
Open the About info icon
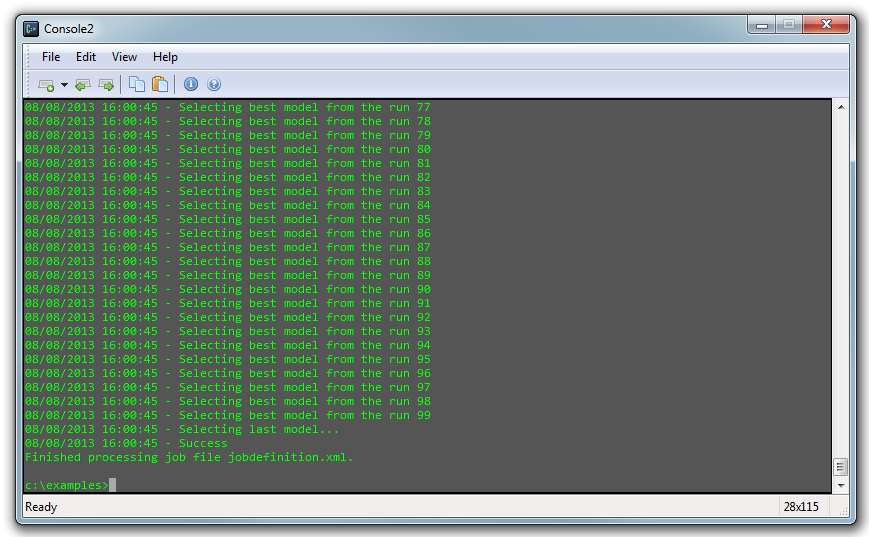191,85
